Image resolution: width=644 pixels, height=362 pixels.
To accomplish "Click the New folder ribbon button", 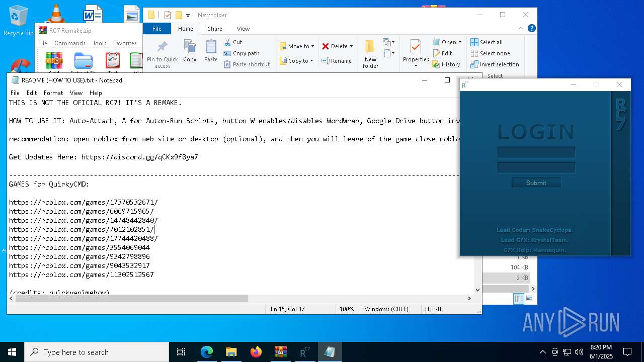I will pos(370,54).
